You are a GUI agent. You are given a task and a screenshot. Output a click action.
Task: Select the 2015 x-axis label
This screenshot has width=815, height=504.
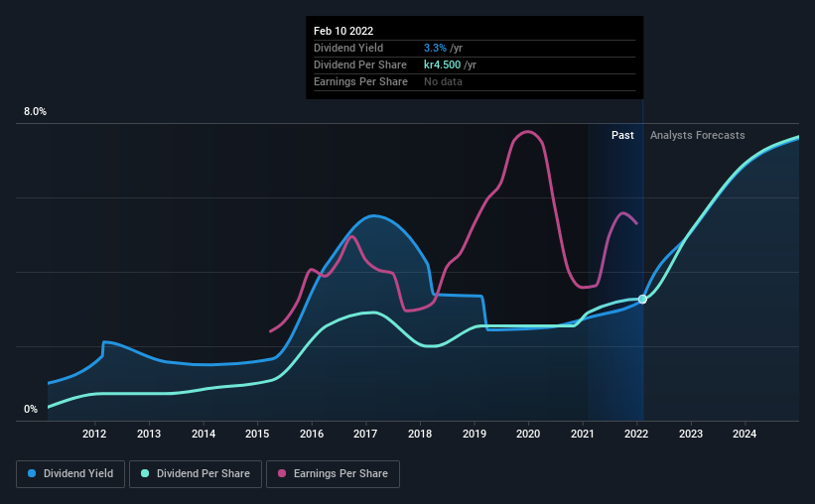[257, 434]
